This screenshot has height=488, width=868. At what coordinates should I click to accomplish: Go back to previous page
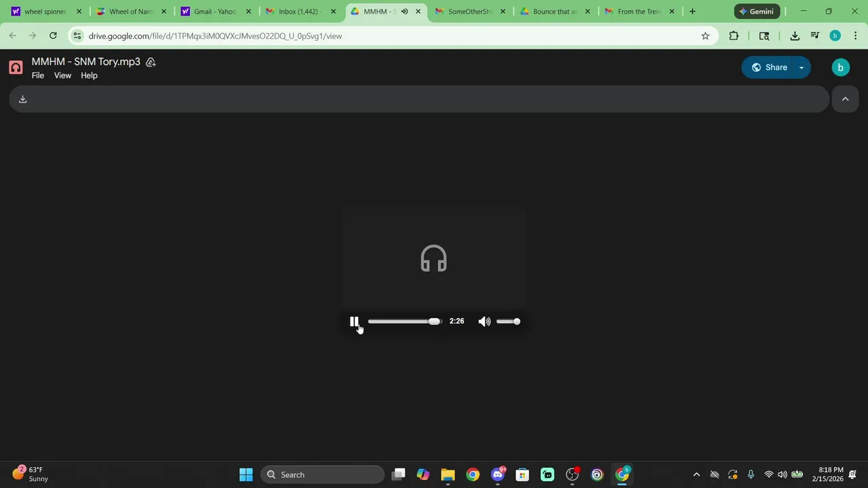pyautogui.click(x=12, y=36)
